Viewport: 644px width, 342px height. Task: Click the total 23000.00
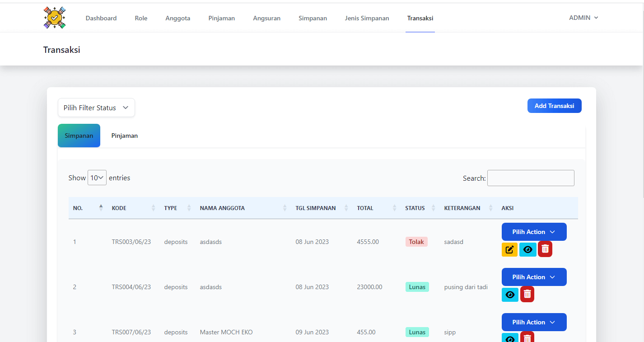click(369, 287)
